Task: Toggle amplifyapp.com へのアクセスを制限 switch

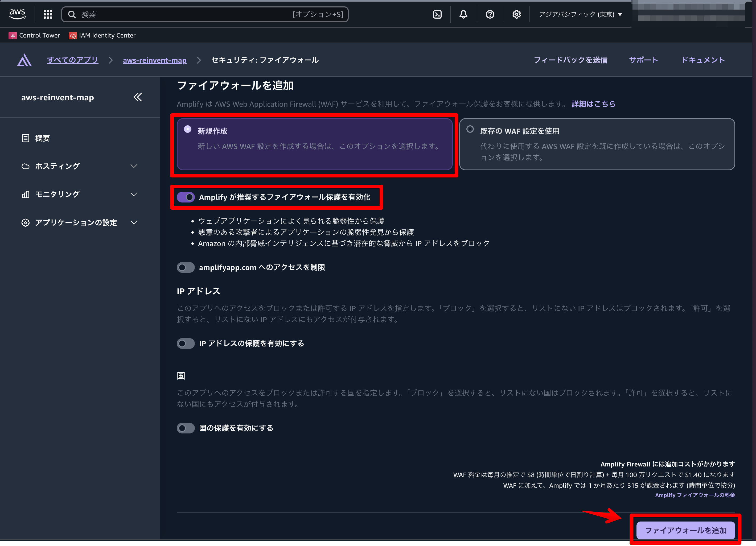Action: pos(186,267)
